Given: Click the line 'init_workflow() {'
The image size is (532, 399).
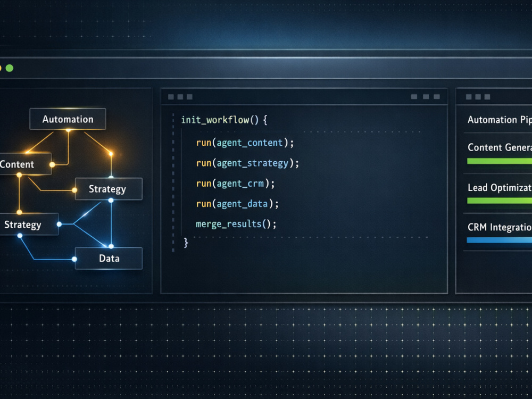Looking at the screenshot, I should point(224,120).
